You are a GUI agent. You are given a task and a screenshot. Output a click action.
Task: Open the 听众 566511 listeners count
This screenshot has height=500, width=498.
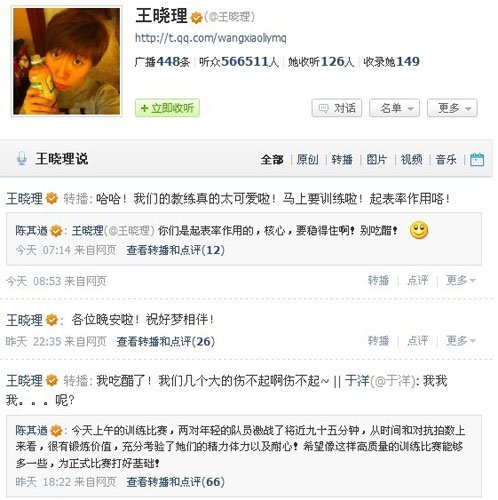(x=239, y=62)
